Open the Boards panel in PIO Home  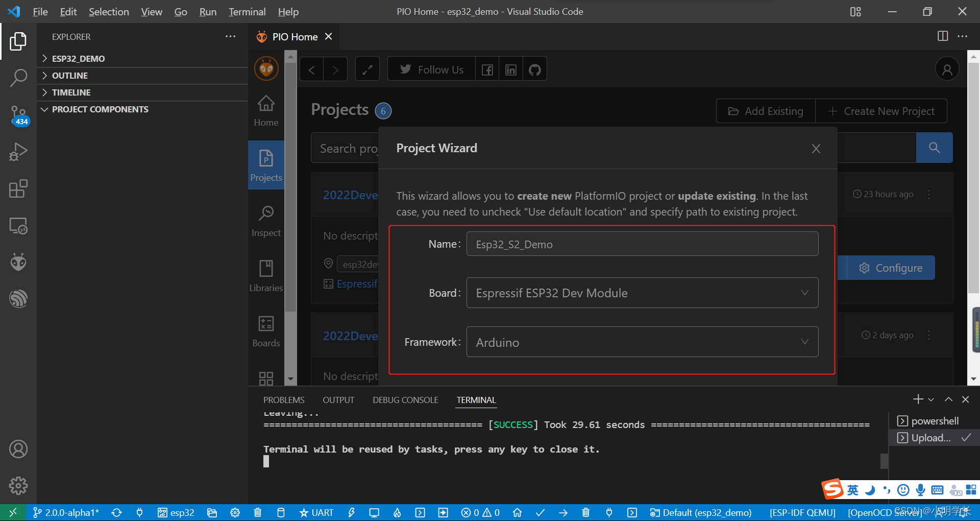266,330
